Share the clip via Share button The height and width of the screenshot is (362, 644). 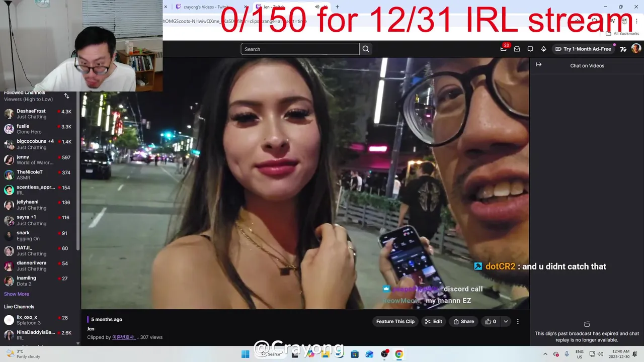pyautogui.click(x=463, y=321)
